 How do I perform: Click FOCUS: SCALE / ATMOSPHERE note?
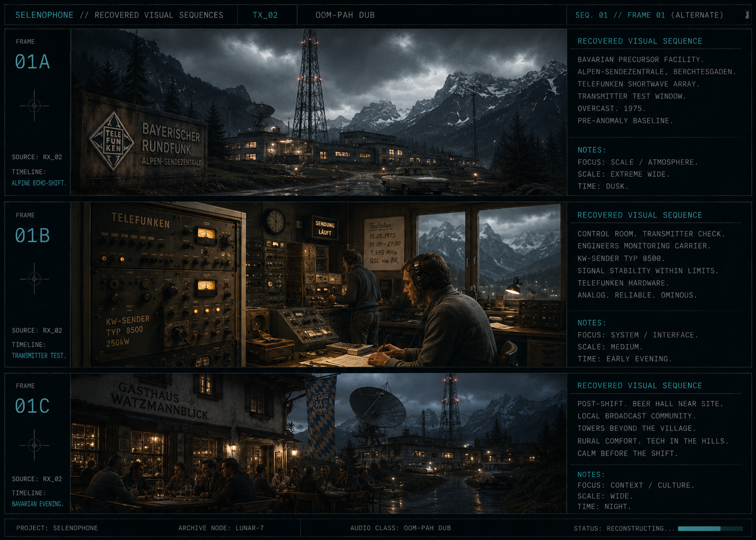638,162
